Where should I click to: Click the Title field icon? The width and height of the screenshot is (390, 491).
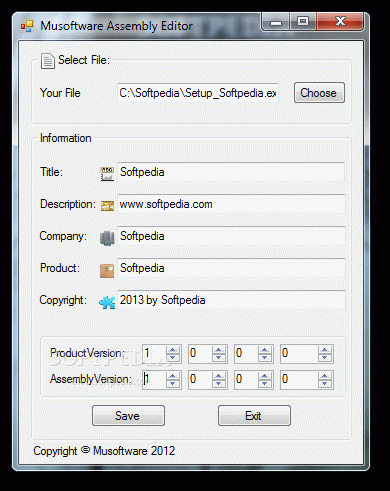107,174
